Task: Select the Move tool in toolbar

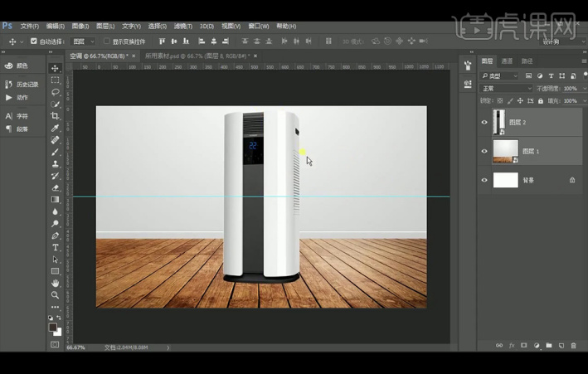Action: [56, 68]
